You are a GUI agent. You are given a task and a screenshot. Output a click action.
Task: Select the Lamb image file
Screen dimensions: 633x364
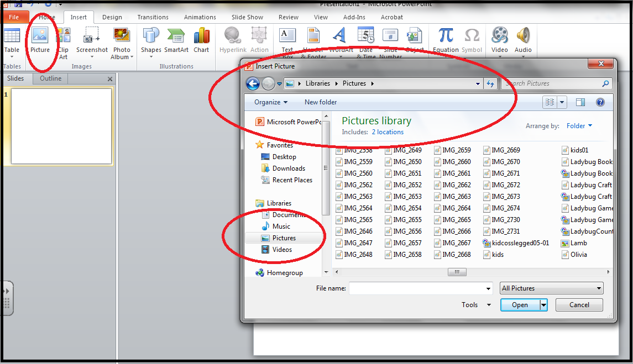tap(574, 243)
